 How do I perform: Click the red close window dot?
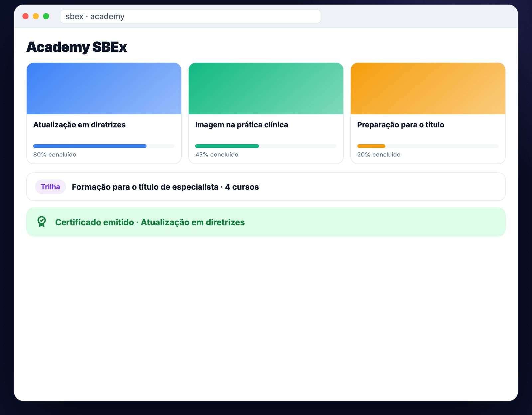tap(25, 16)
